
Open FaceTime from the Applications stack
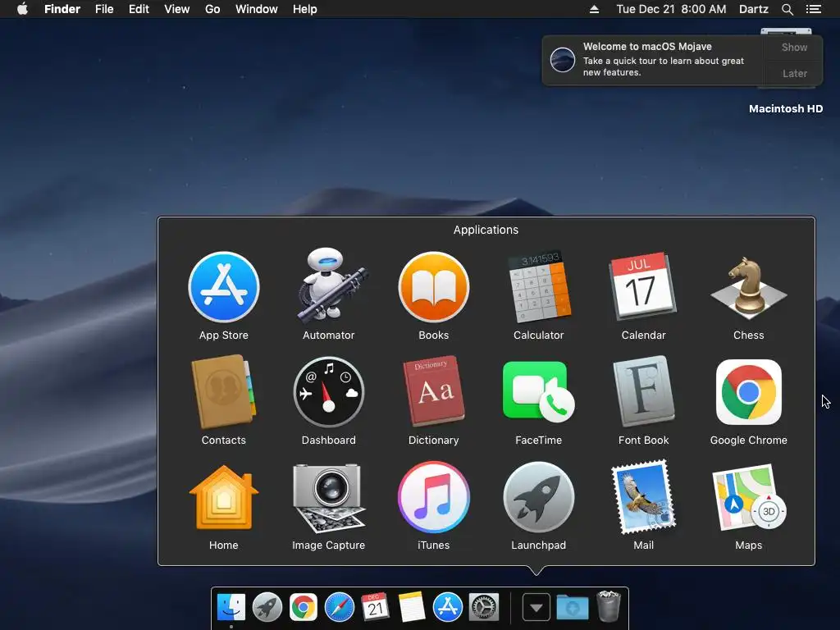[x=538, y=392]
